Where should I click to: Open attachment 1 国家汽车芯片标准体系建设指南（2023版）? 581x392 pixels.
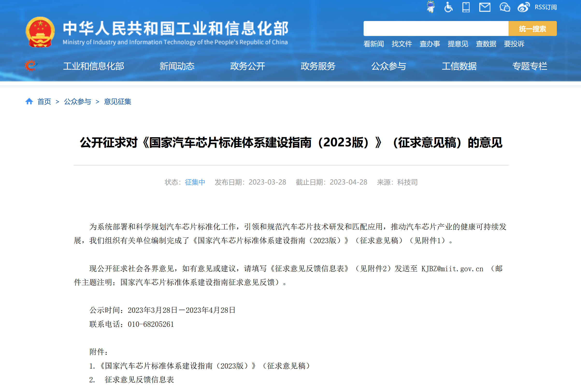coord(201,366)
